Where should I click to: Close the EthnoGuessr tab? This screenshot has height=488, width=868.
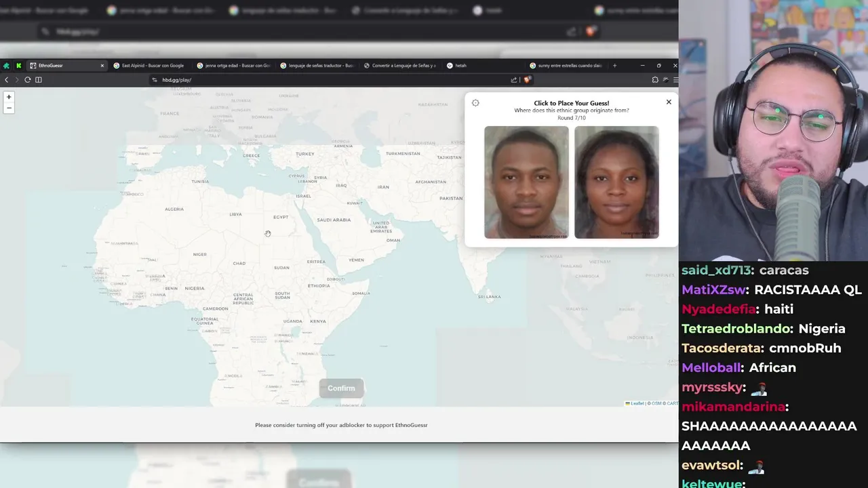pyautogui.click(x=102, y=66)
